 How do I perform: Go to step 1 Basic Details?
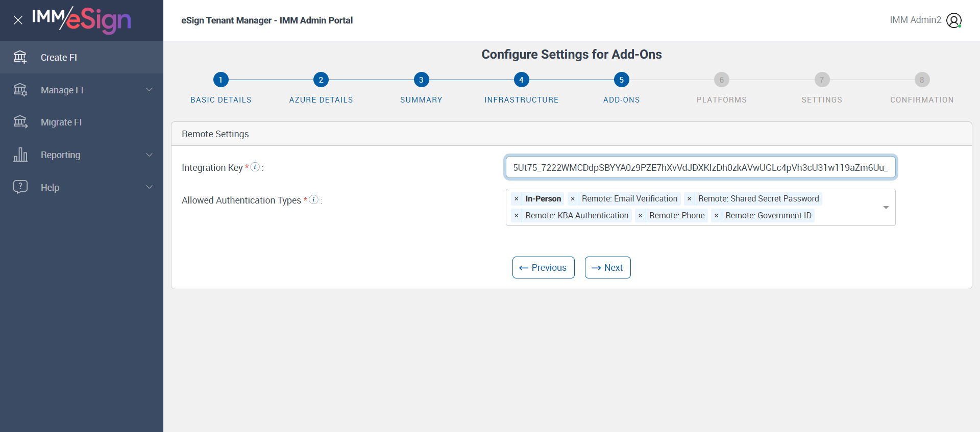tap(220, 80)
